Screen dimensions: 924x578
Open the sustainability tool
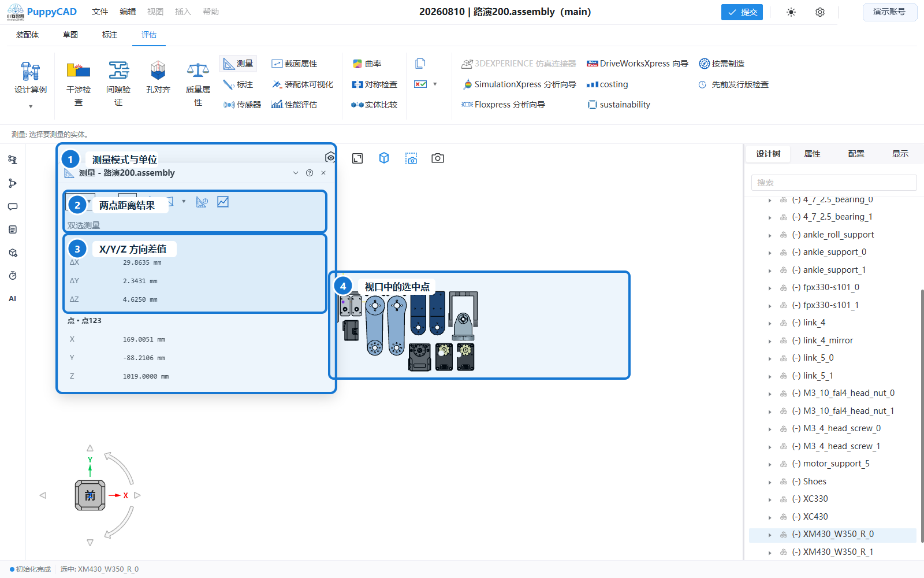[619, 105]
